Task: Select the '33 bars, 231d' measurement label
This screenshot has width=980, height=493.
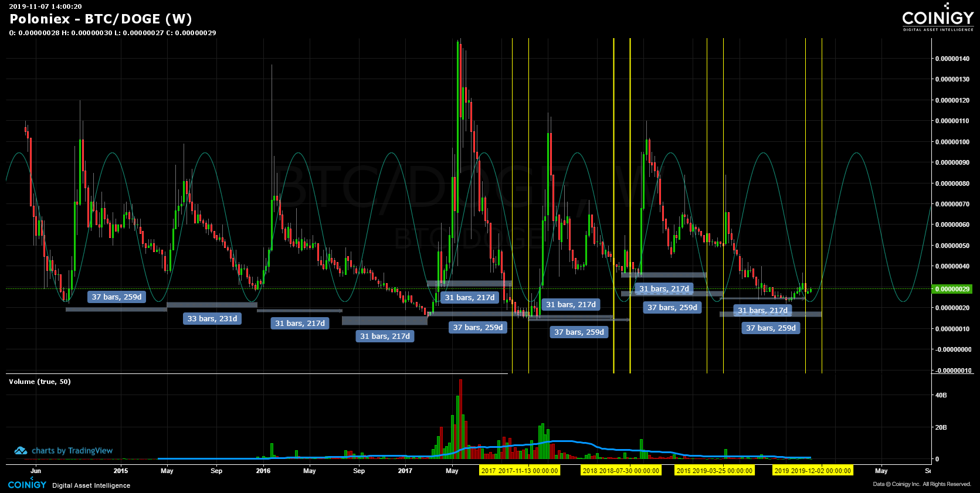Action: (212, 318)
